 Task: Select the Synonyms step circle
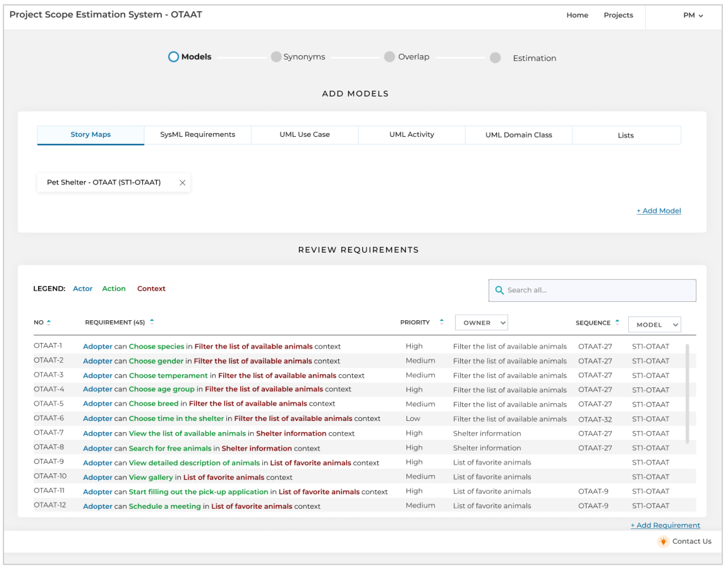click(276, 57)
